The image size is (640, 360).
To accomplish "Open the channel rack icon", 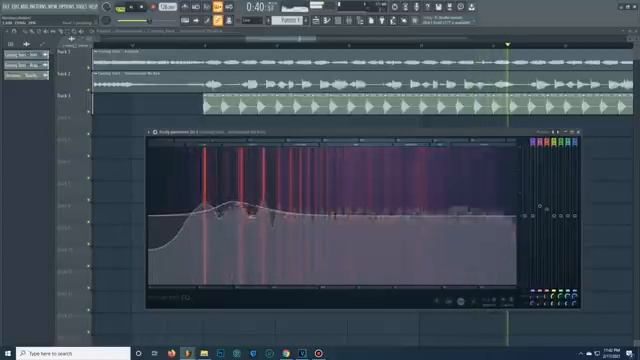I will point(338,20).
